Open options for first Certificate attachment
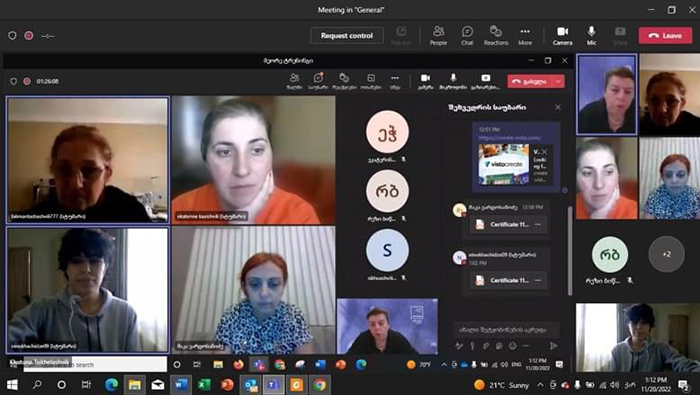Viewport: 700px width, 395px height. coord(538,225)
